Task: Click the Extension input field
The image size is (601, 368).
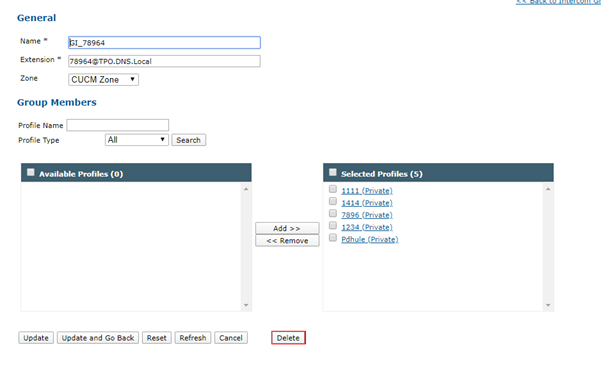Action: tap(164, 61)
